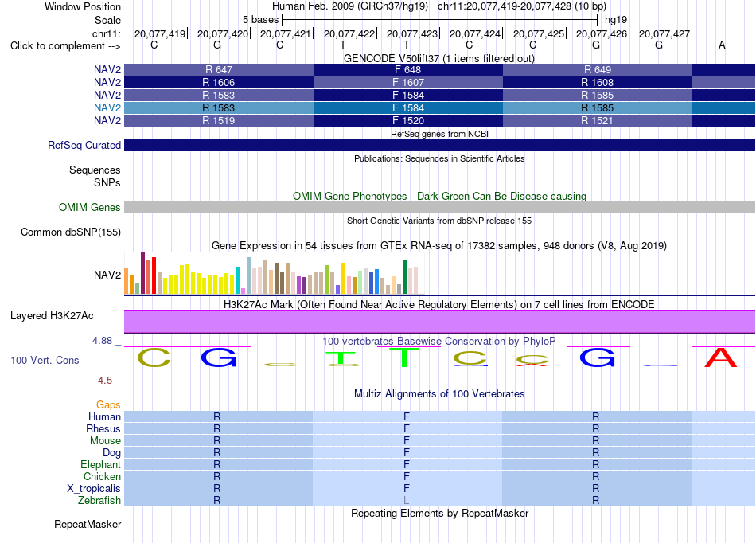756x543 pixels.
Task: Select the R 1519 codon block
Action: click(219, 120)
